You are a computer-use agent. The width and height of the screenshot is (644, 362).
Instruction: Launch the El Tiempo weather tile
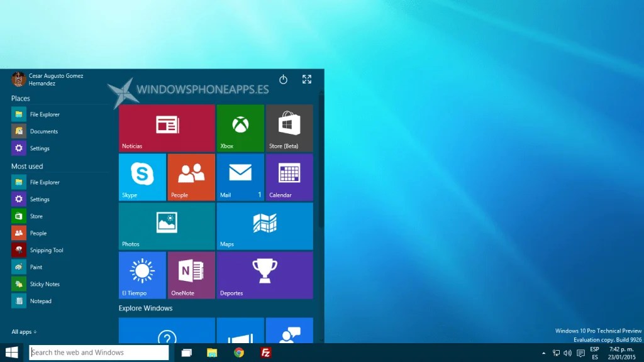[142, 275]
